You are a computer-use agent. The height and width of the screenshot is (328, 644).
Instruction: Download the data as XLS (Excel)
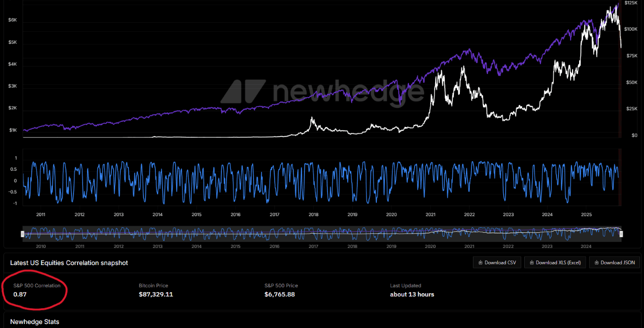(x=555, y=263)
